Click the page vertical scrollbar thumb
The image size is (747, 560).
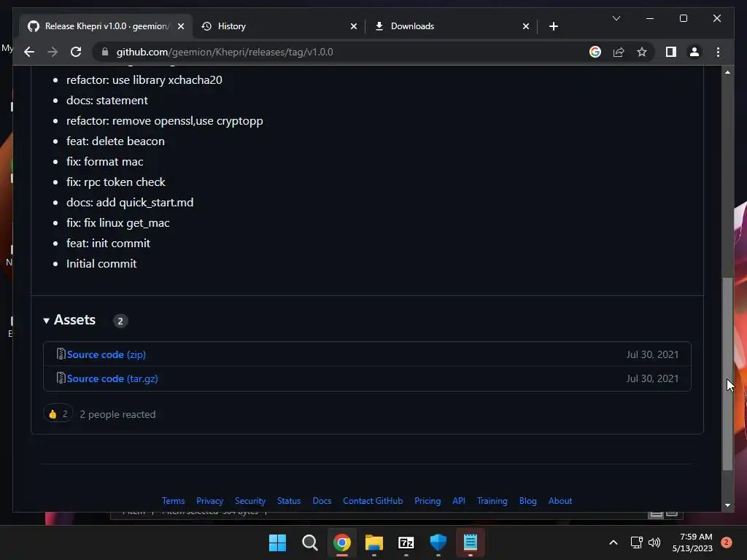pos(727,374)
